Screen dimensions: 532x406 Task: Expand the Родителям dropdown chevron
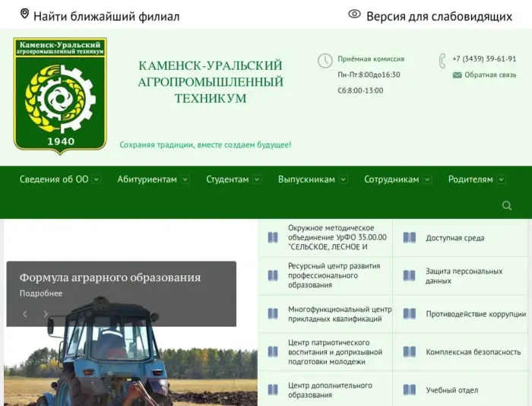pos(501,180)
